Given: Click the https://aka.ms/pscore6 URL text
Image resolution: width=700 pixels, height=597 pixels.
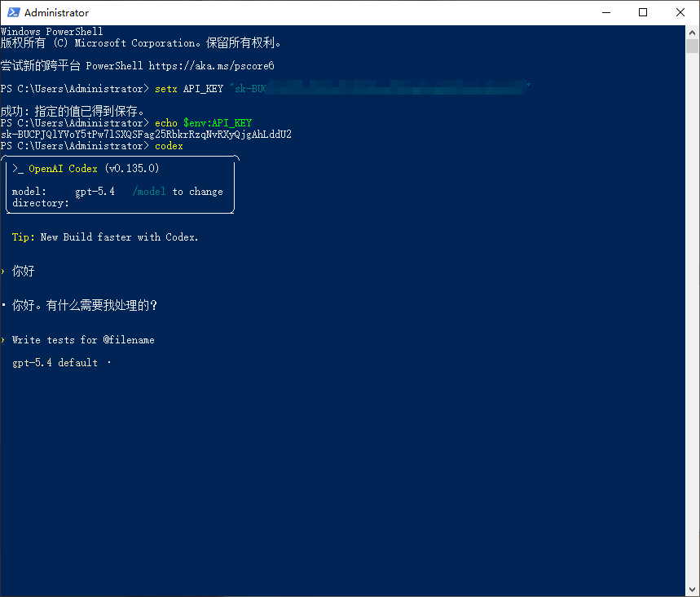Looking at the screenshot, I should [211, 66].
